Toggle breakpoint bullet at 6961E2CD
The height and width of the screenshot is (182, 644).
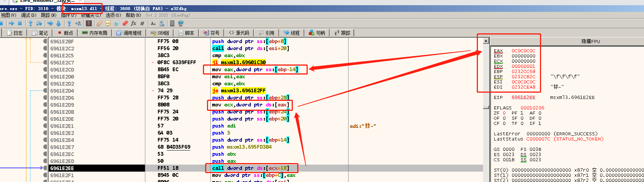45,70
